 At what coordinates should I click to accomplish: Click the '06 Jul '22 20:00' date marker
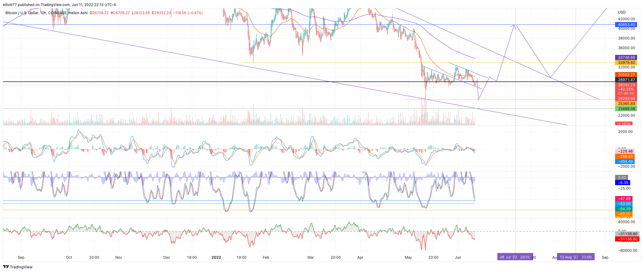(515, 257)
